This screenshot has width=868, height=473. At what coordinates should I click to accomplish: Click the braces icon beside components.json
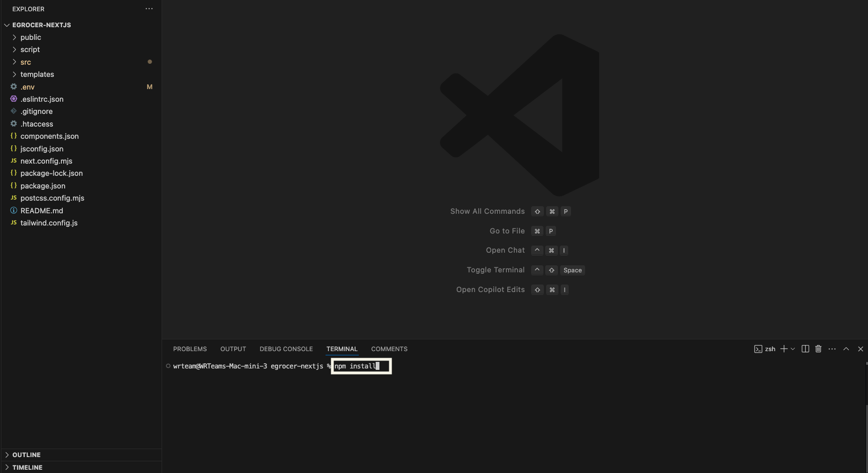point(14,136)
